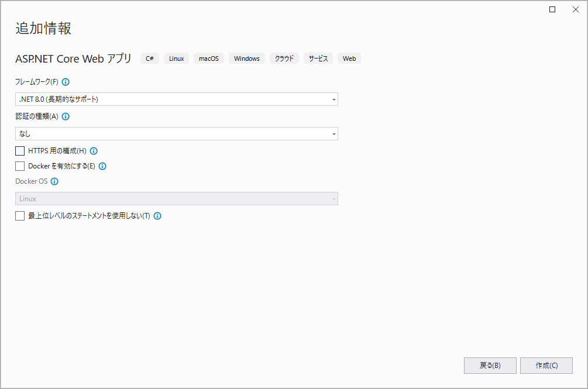Click the disabled Docker OS Linux dropdown
Viewport: 588px width, 389px height.
coord(177,199)
